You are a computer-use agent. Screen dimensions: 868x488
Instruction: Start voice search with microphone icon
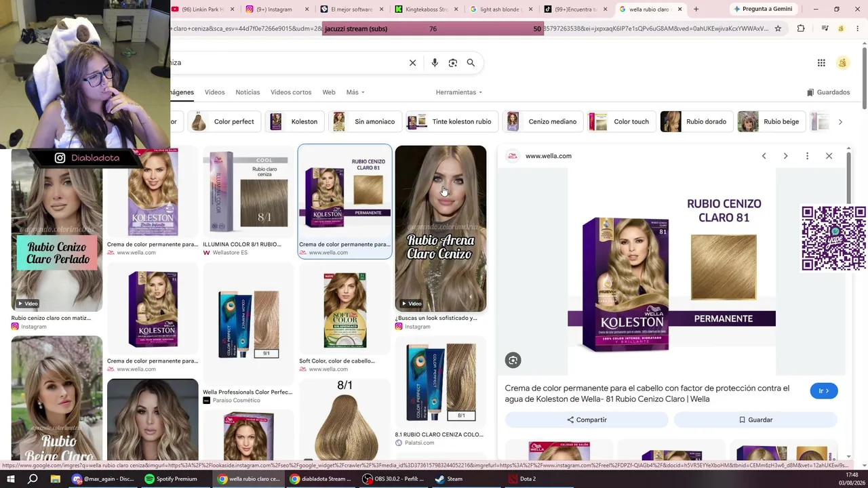pyautogui.click(x=435, y=63)
